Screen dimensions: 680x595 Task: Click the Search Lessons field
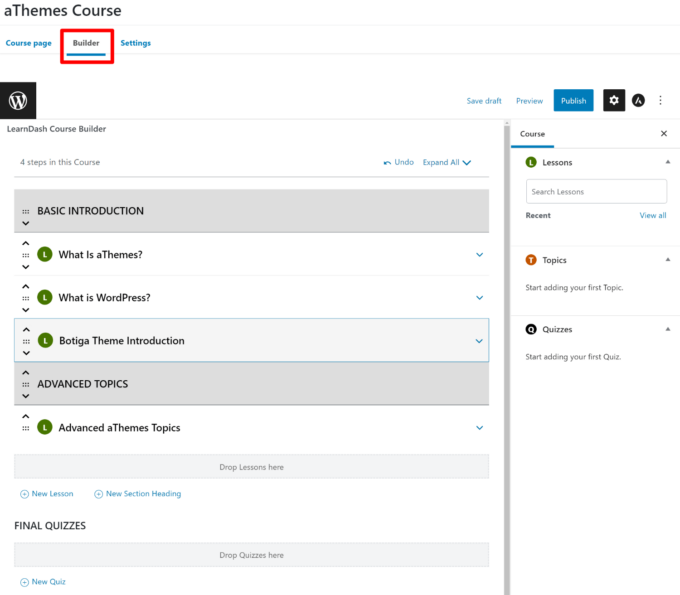(596, 191)
